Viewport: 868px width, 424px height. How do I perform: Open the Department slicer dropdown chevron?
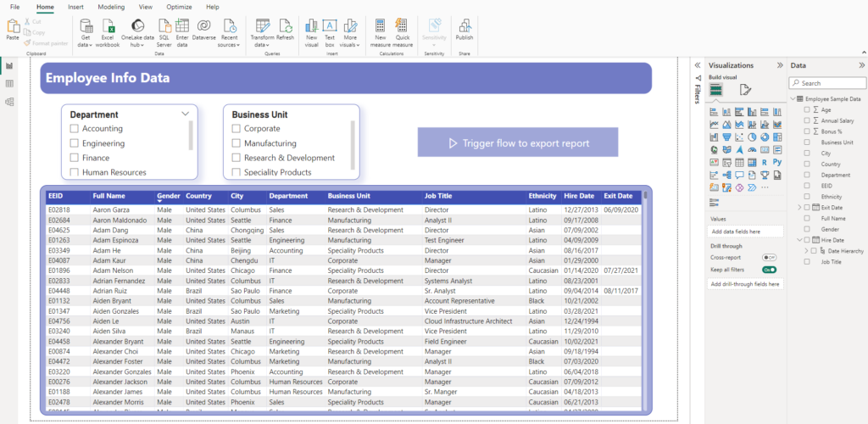click(x=186, y=113)
